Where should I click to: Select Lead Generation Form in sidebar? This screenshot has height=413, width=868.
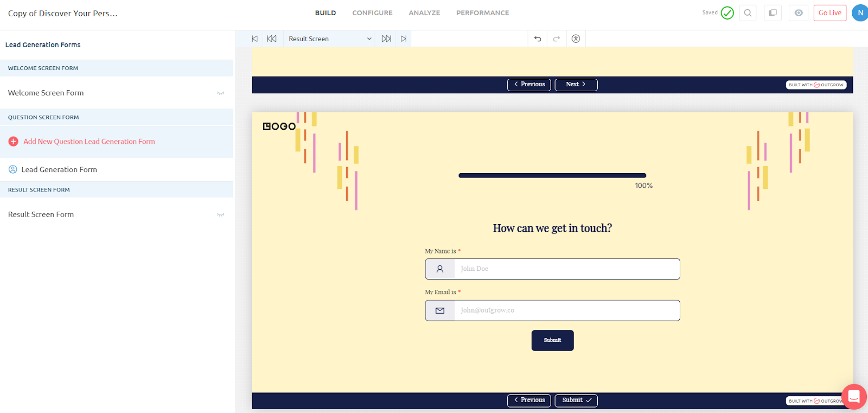pyautogui.click(x=59, y=169)
